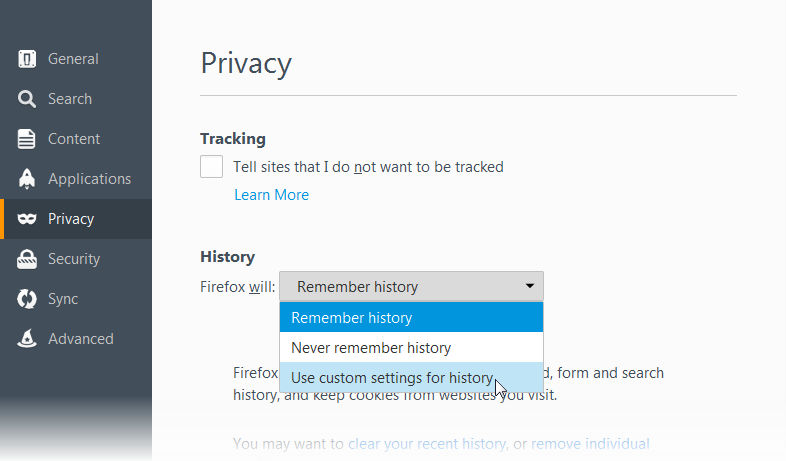This screenshot has width=786, height=461.
Task: Click the Advanced wizard hat icon
Action: (x=27, y=339)
